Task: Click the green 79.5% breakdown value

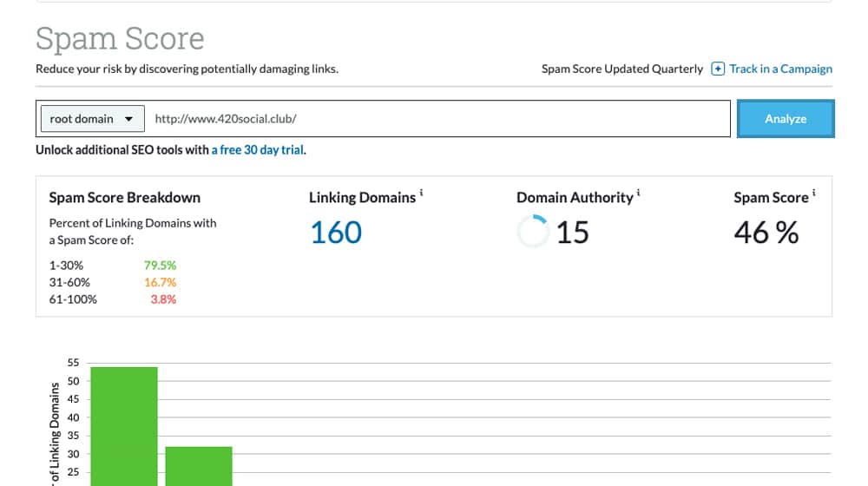Action: tap(160, 266)
